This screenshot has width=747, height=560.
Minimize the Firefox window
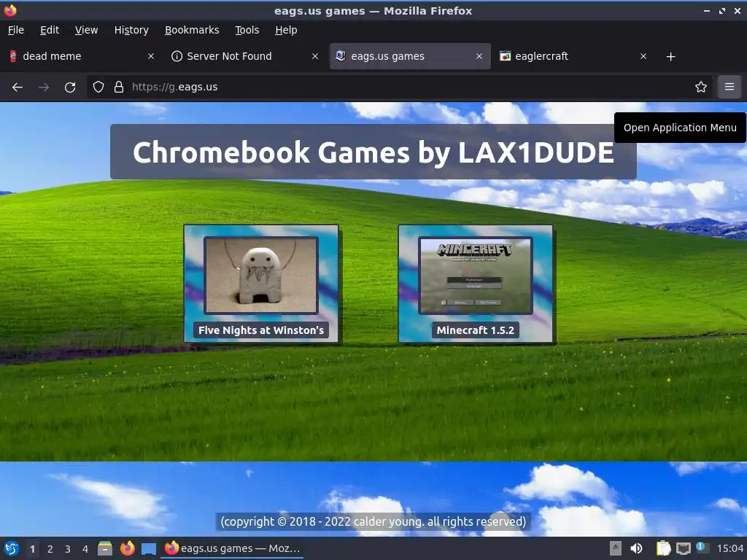(x=706, y=11)
